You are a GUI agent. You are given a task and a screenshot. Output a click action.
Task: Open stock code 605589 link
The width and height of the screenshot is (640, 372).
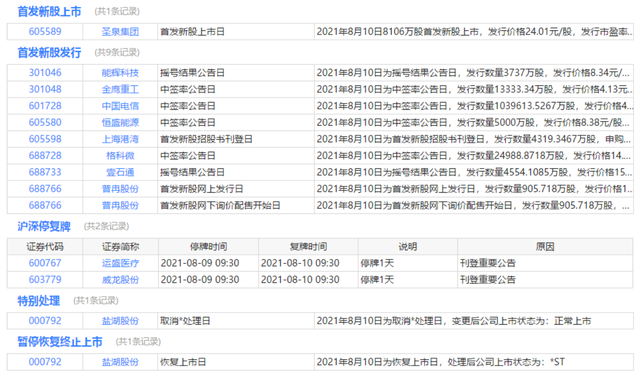click(45, 31)
